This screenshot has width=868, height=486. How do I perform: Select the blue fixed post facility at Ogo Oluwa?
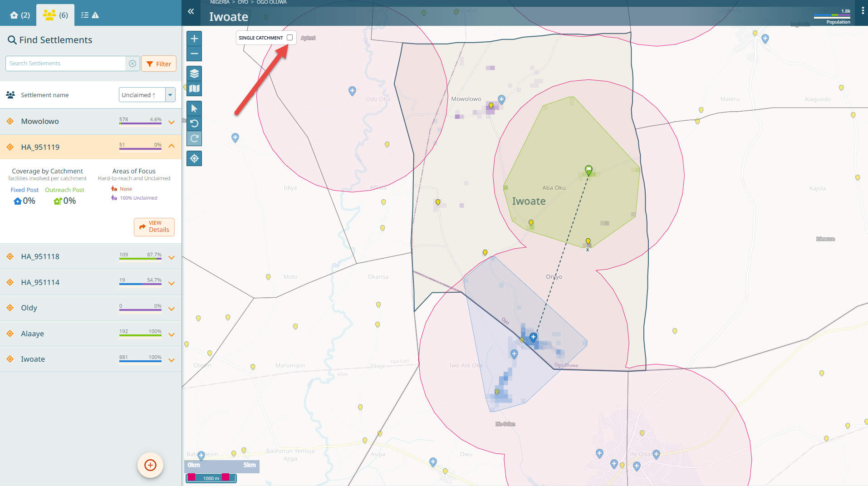click(533, 337)
